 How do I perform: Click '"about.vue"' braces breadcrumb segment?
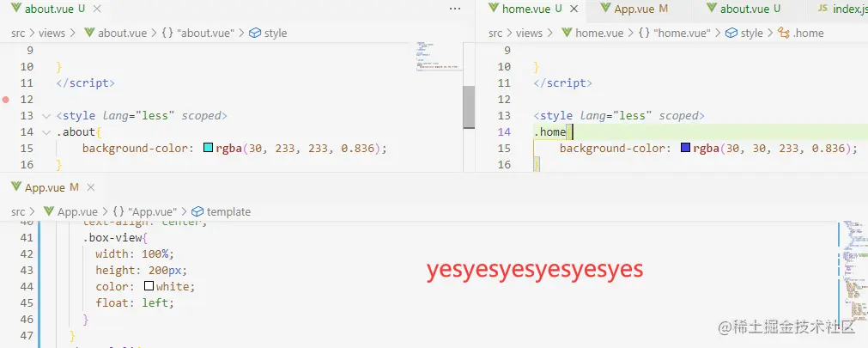point(197,34)
